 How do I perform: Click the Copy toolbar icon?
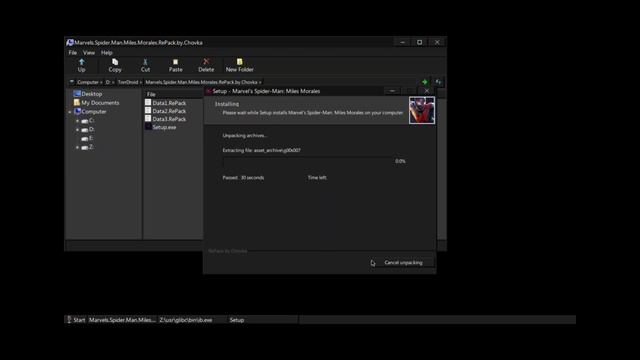pos(115,62)
